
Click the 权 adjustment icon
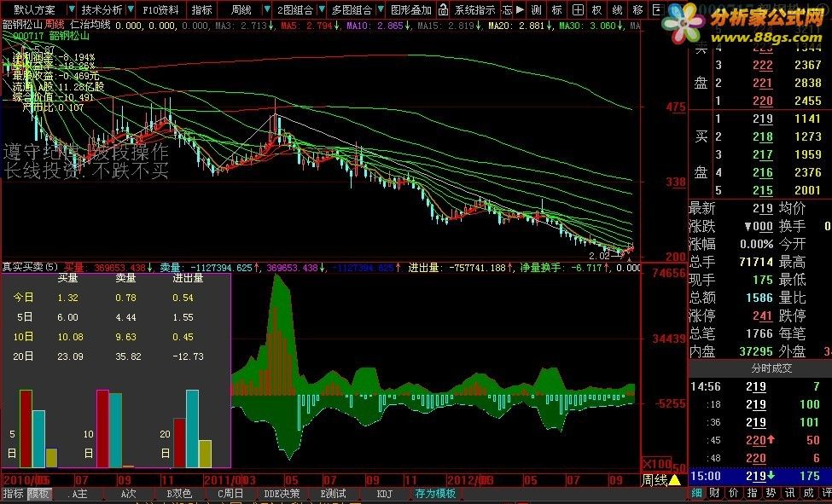pyautogui.click(x=597, y=9)
